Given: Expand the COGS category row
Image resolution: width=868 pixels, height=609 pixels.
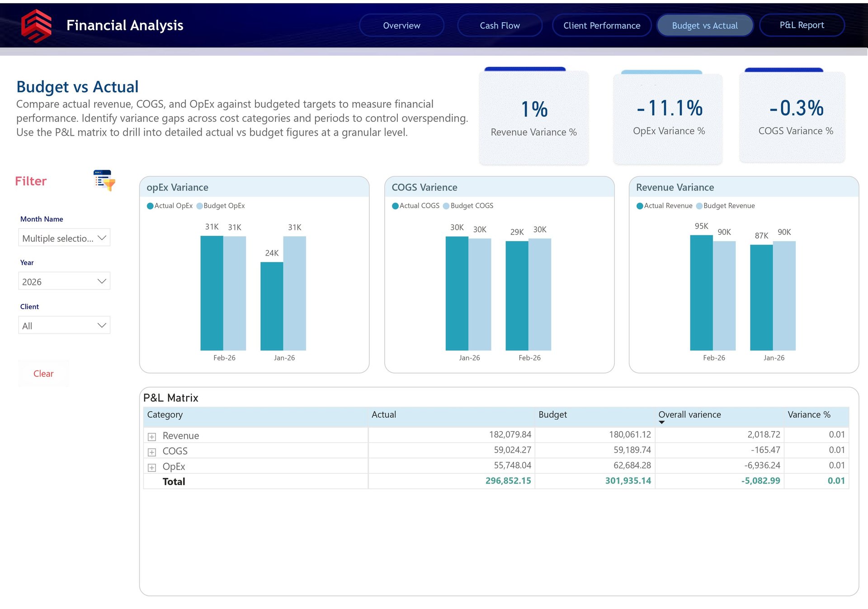Looking at the screenshot, I should tap(152, 452).
